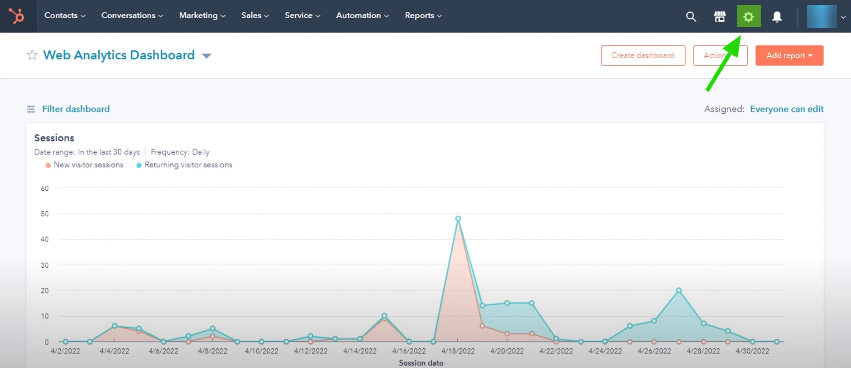Open the Conversations menu
This screenshot has height=368, width=851.
[132, 16]
